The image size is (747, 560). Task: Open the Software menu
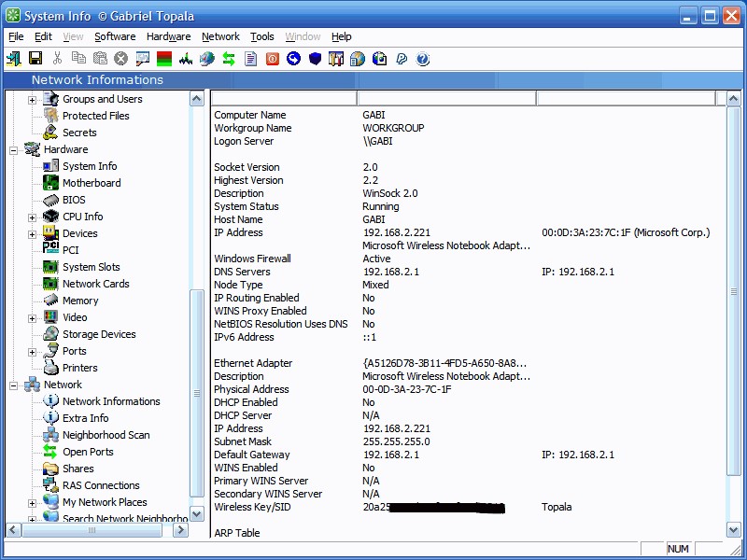point(115,36)
